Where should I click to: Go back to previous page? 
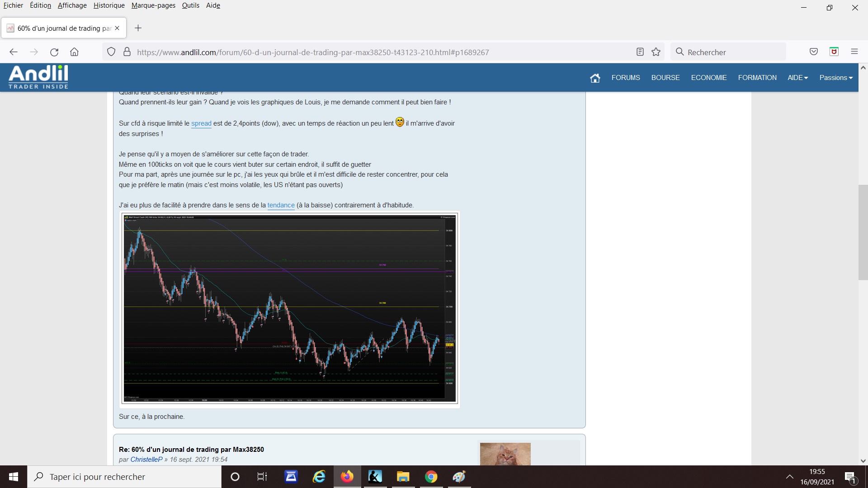click(x=14, y=52)
